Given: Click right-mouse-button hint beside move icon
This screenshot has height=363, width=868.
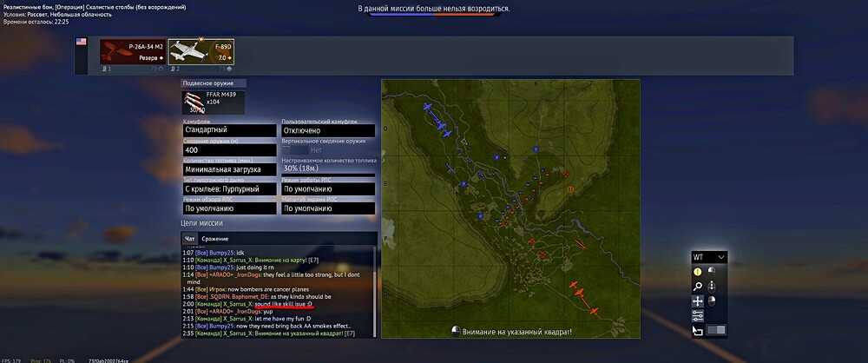Looking at the screenshot, I should (712, 301).
